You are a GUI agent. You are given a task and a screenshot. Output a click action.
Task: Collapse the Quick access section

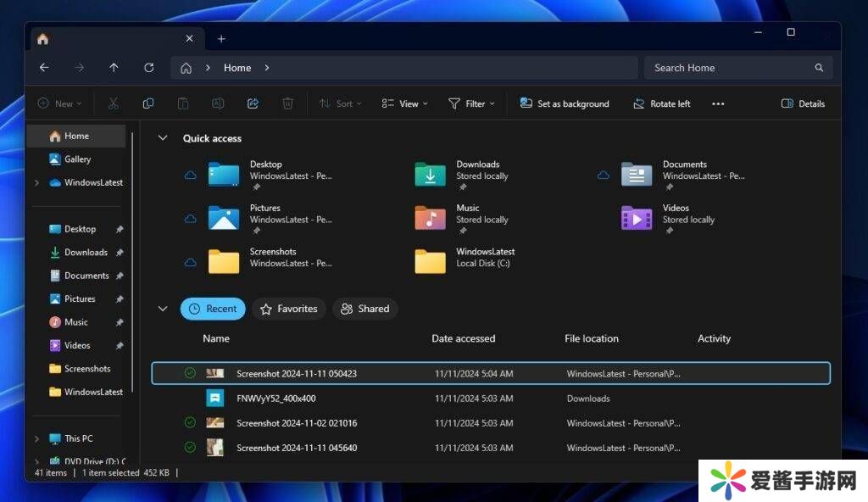click(164, 138)
